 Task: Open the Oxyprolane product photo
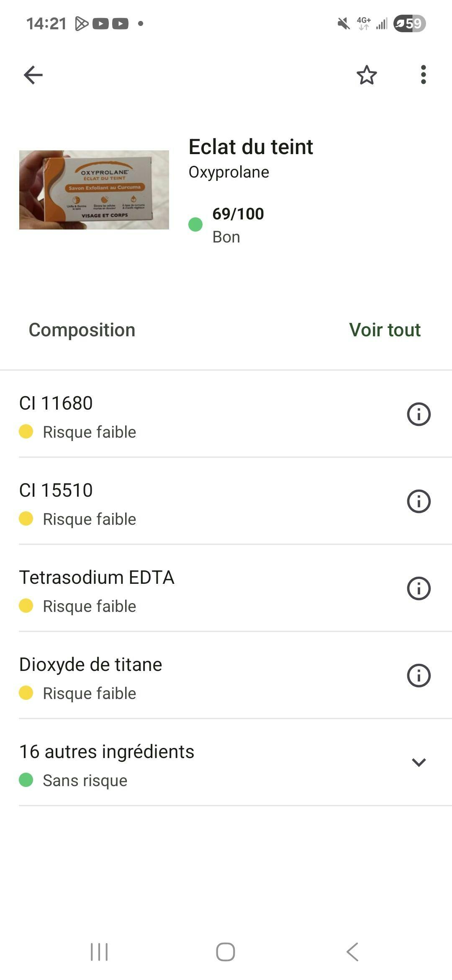94,190
